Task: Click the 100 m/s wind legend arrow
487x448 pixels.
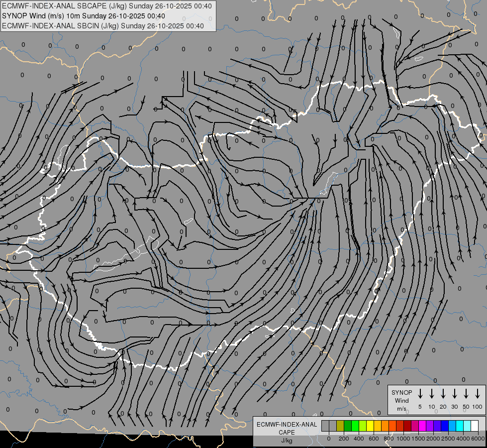Action: [478, 394]
